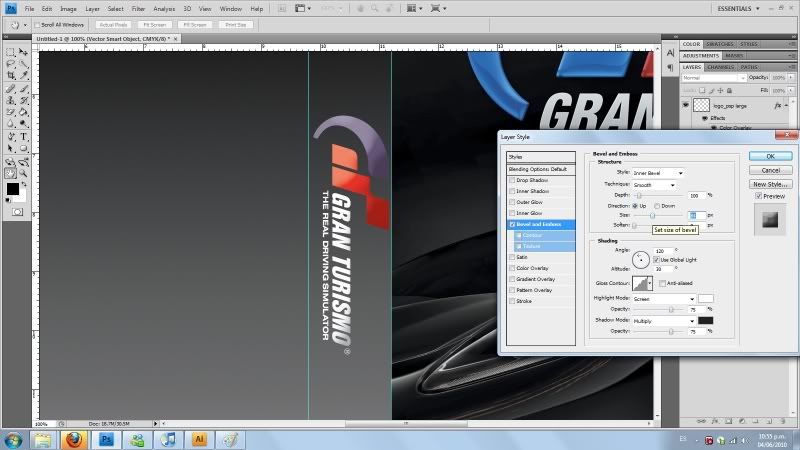This screenshot has width=800, height=450.
Task: Select the Zoom tool in toolbox
Action: click(23, 173)
